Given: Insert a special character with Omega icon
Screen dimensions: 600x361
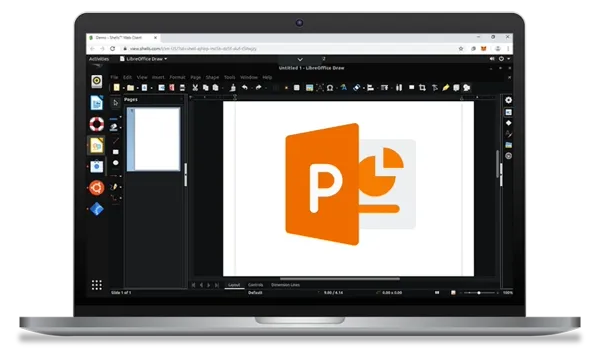Looking at the screenshot, I should [330, 88].
